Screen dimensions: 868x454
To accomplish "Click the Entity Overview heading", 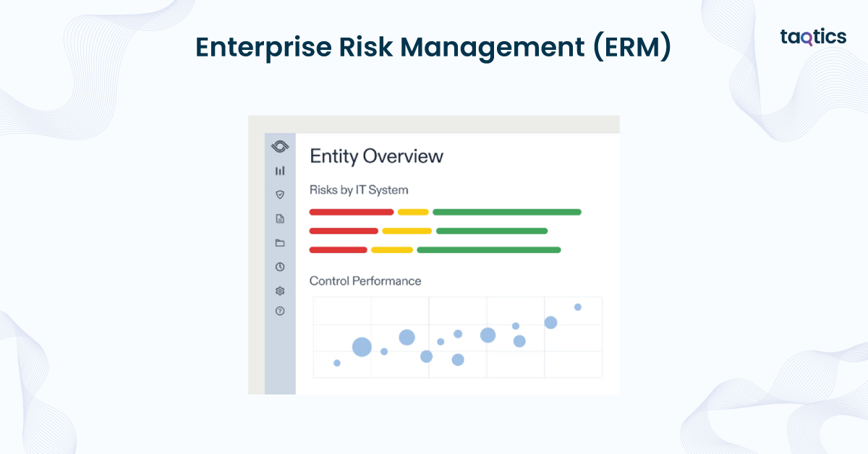I will 376,156.
